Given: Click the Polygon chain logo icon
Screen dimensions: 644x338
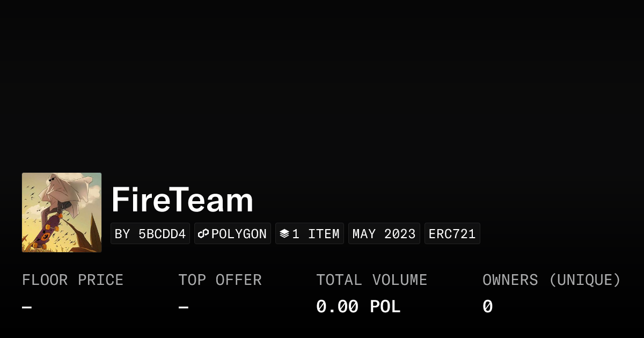Looking at the screenshot, I should tap(203, 234).
